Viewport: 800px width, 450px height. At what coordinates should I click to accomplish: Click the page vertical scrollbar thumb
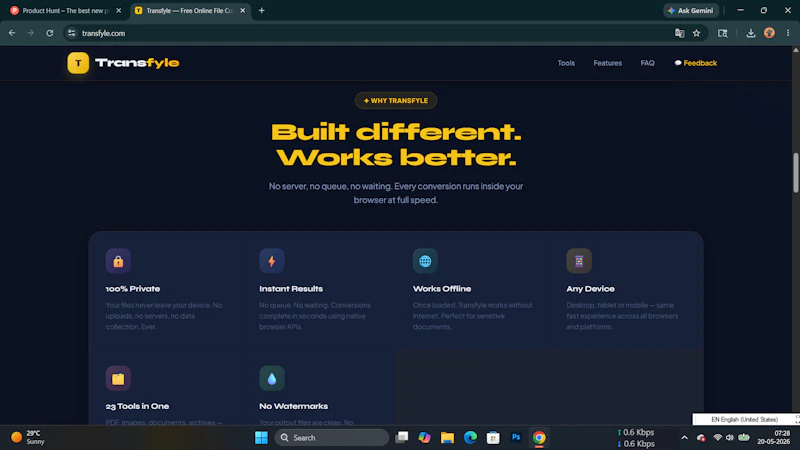[795, 172]
